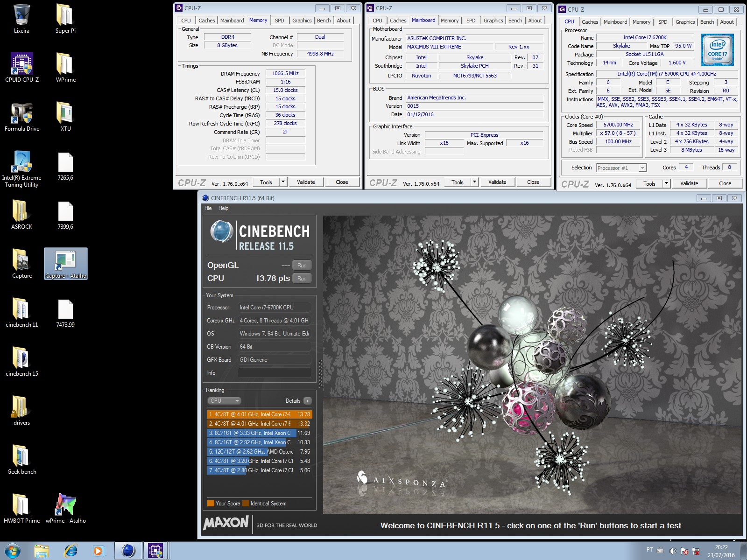Click the Cinebench Info input field
This screenshot has width=747, height=560.
tap(275, 373)
